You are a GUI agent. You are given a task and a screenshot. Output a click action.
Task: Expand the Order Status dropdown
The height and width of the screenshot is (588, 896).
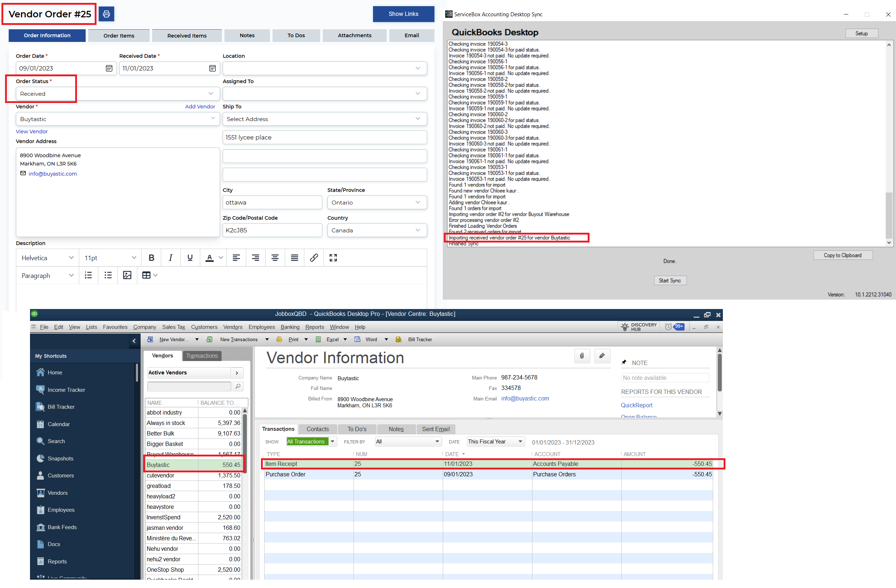pyautogui.click(x=210, y=94)
